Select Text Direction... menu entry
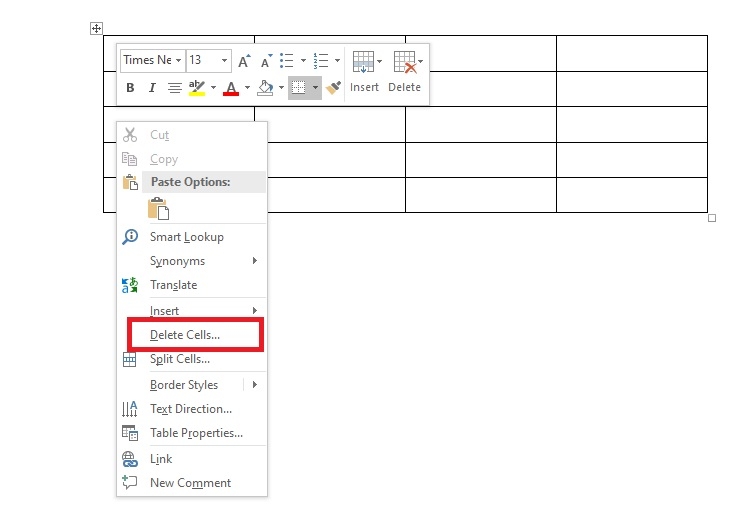 coord(192,409)
